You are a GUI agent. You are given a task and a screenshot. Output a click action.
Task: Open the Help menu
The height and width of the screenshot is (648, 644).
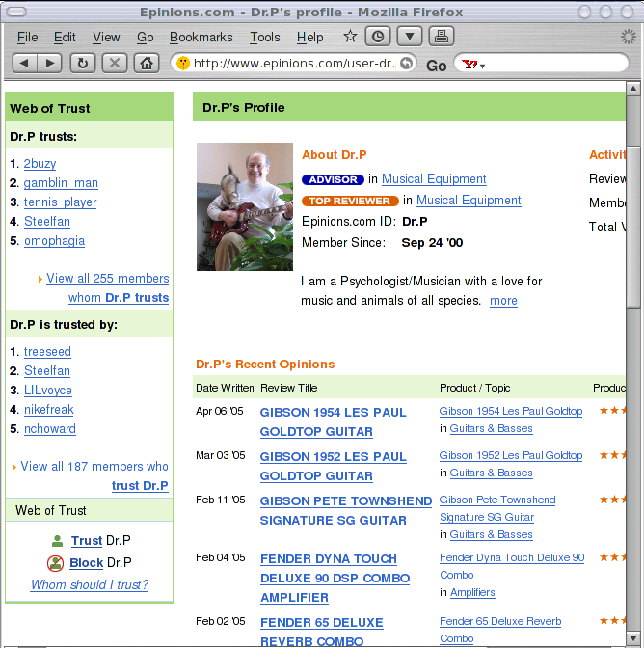309,38
